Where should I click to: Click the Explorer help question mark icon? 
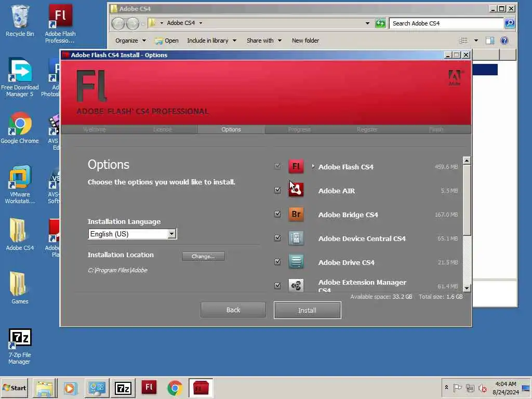(504, 41)
